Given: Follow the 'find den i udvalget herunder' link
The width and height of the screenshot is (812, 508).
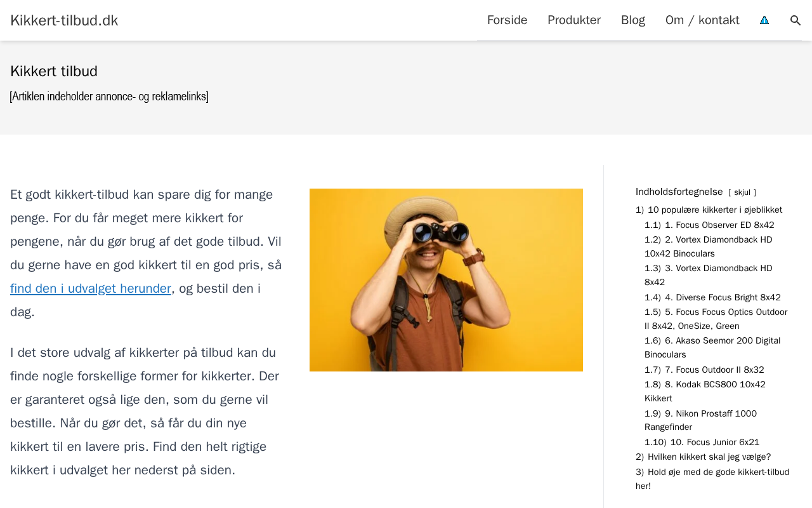Looking at the screenshot, I should 91,288.
